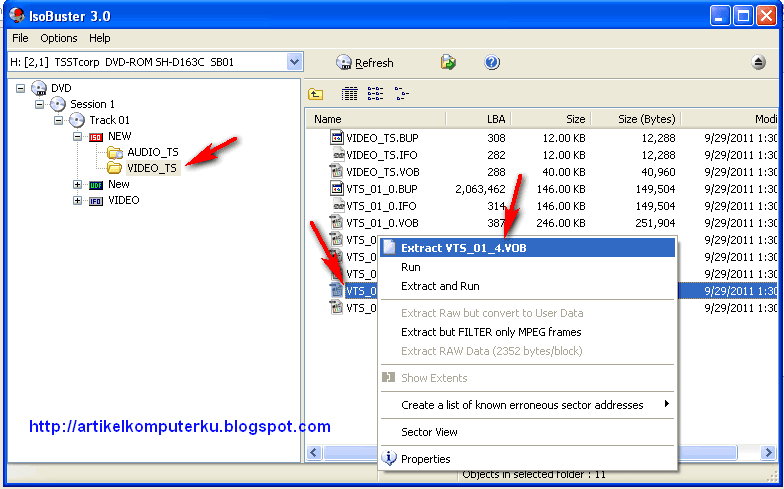Choose Extract VTS_01_4.VOB from context menu
The image size is (784, 489).
click(x=528, y=248)
